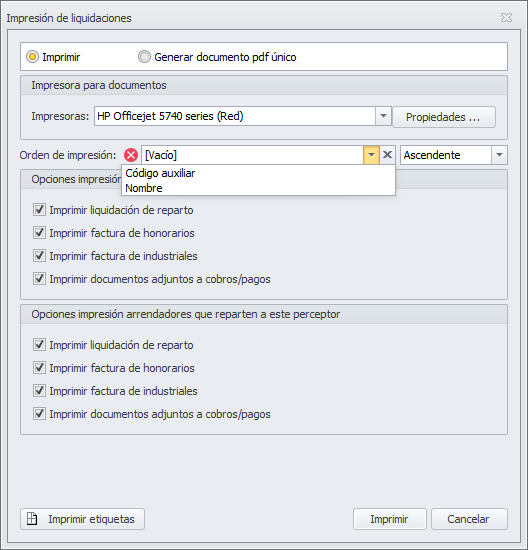Clear print order field with X icon
Screen dimensions: 528x550
click(x=387, y=155)
